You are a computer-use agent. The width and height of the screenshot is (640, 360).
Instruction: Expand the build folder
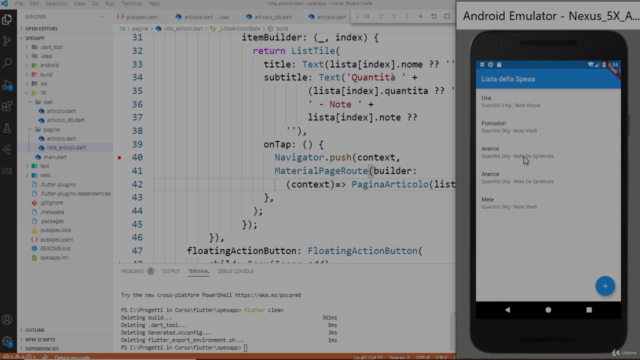65,75
